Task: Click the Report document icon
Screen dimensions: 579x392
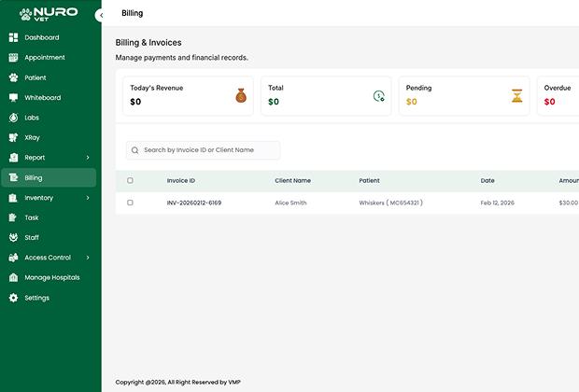Action: tap(13, 157)
